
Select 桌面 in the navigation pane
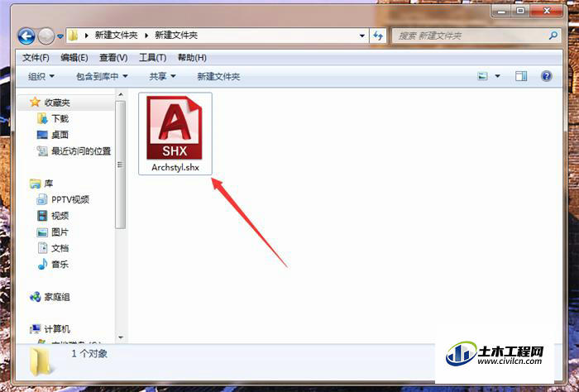[60, 135]
